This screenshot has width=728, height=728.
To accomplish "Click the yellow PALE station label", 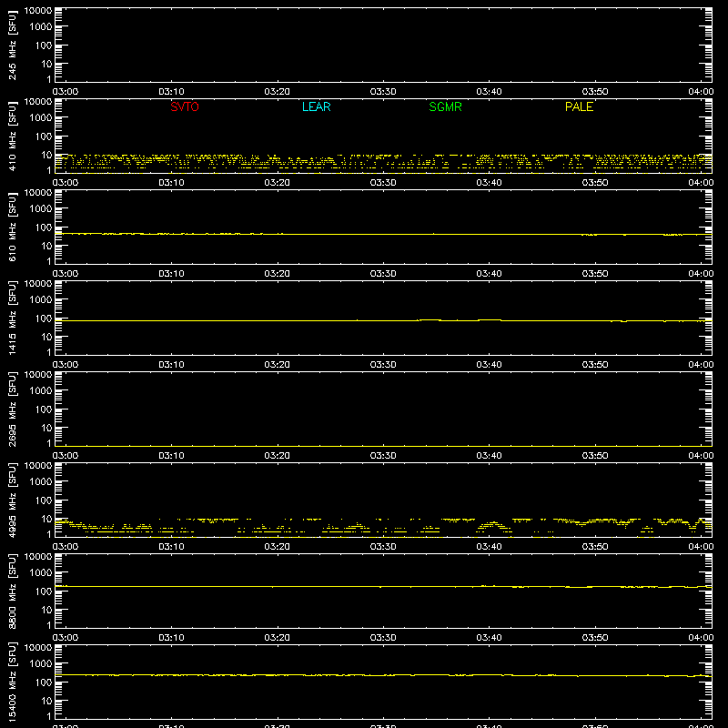I will [x=579, y=106].
